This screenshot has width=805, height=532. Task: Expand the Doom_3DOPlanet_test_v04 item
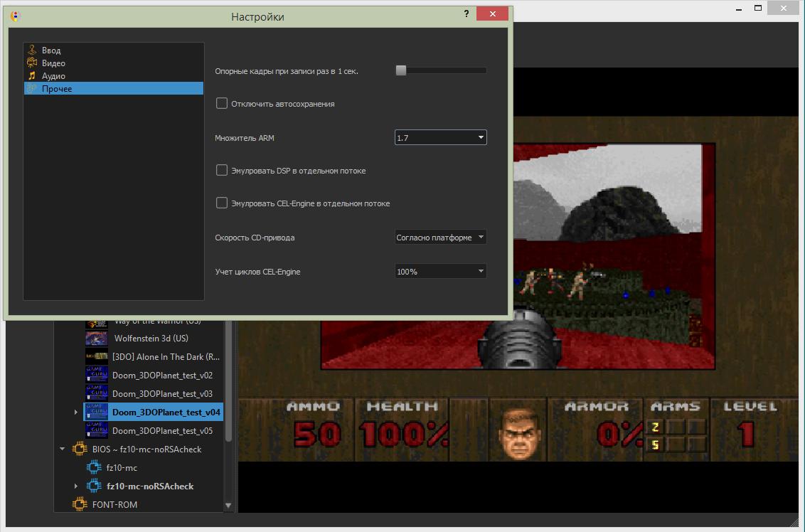coord(76,412)
